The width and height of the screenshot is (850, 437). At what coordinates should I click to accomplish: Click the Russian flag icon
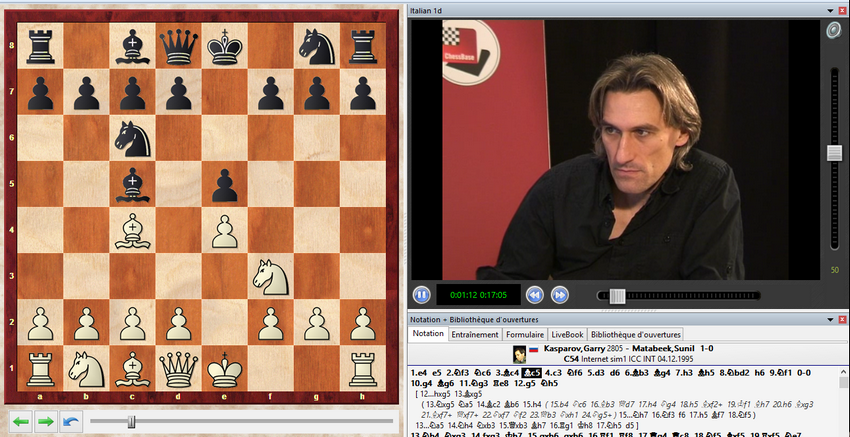[535, 350]
